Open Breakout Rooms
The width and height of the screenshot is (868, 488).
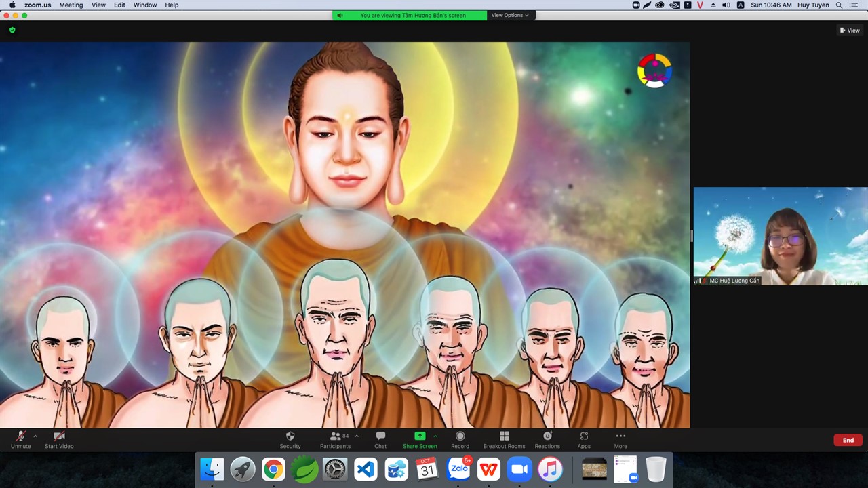pyautogui.click(x=504, y=439)
